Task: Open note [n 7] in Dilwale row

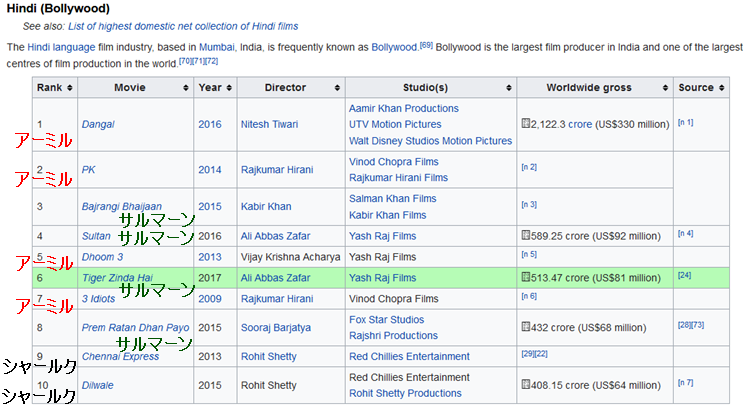Action: coord(685,383)
